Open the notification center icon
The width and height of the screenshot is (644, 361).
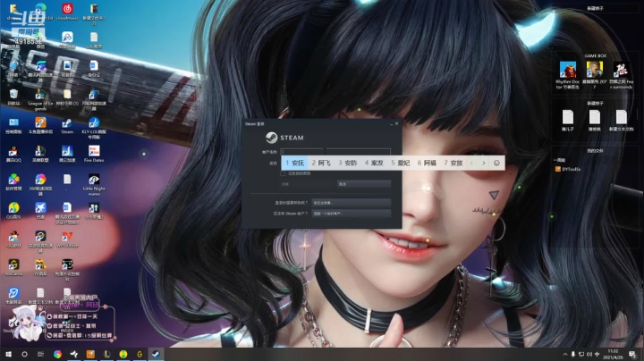pyautogui.click(x=632, y=354)
